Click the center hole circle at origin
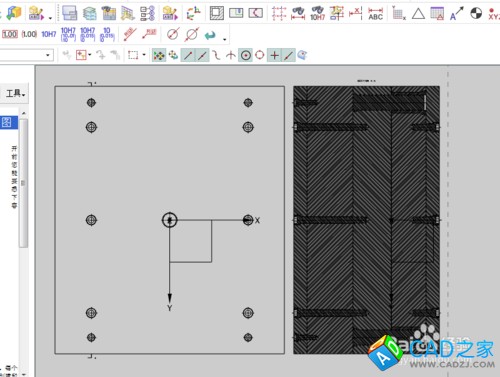Viewport: 500px width, 377px height. pyautogui.click(x=170, y=220)
